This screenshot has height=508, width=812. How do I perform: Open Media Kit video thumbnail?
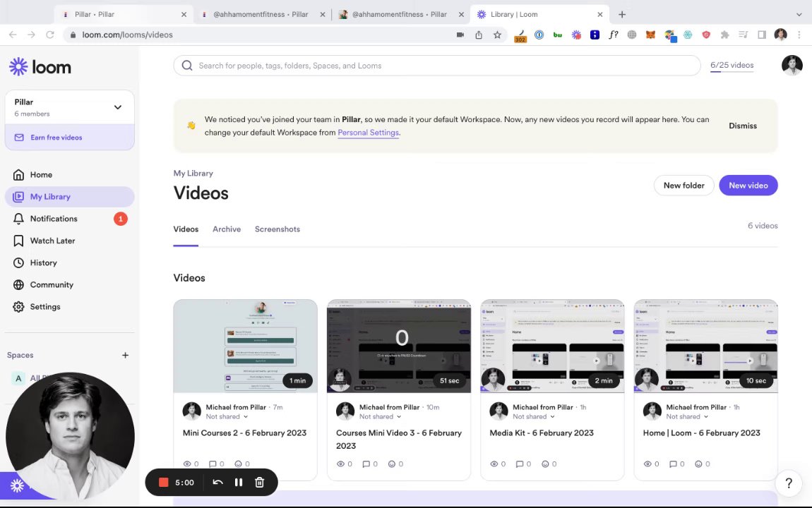click(x=552, y=346)
